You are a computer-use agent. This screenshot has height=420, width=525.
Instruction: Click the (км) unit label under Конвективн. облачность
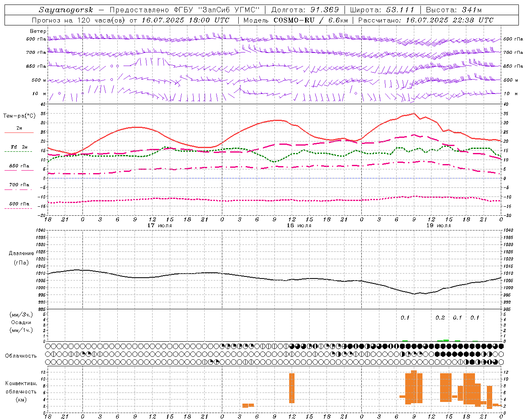(x=21, y=399)
